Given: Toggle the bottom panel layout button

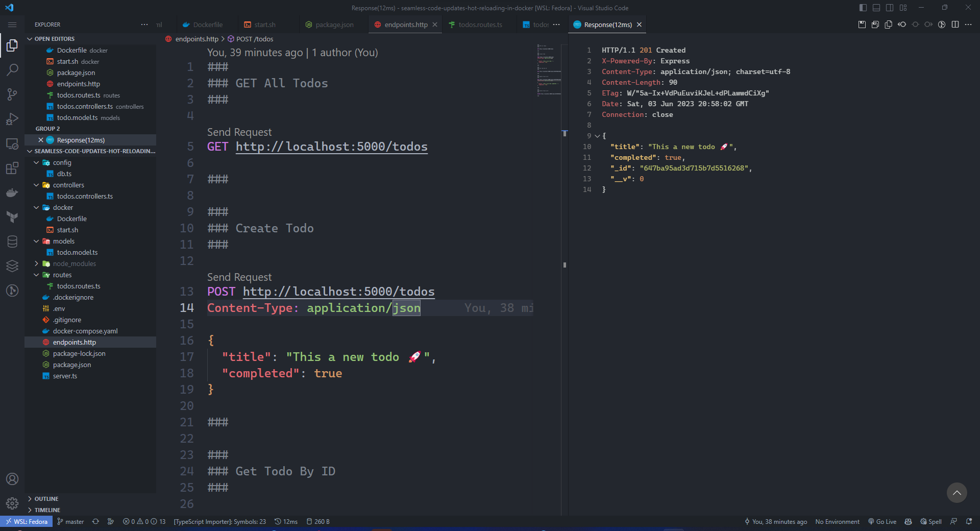Looking at the screenshot, I should tap(876, 8).
